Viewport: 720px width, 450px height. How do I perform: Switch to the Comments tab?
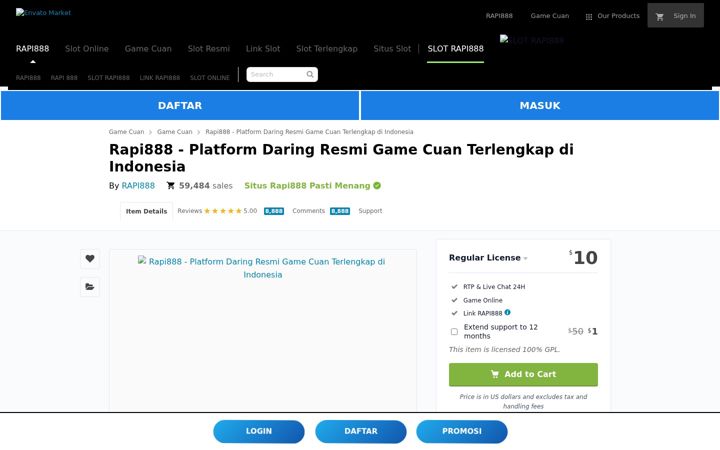click(x=308, y=211)
